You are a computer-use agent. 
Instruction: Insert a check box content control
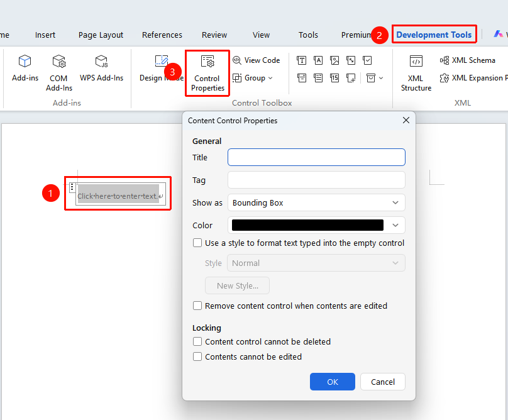367,60
